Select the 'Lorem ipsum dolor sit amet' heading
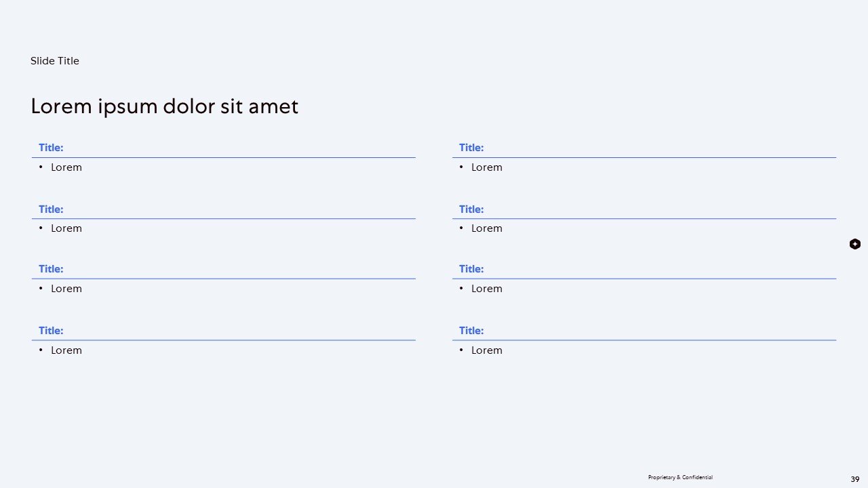This screenshot has height=488, width=868. coord(164,106)
